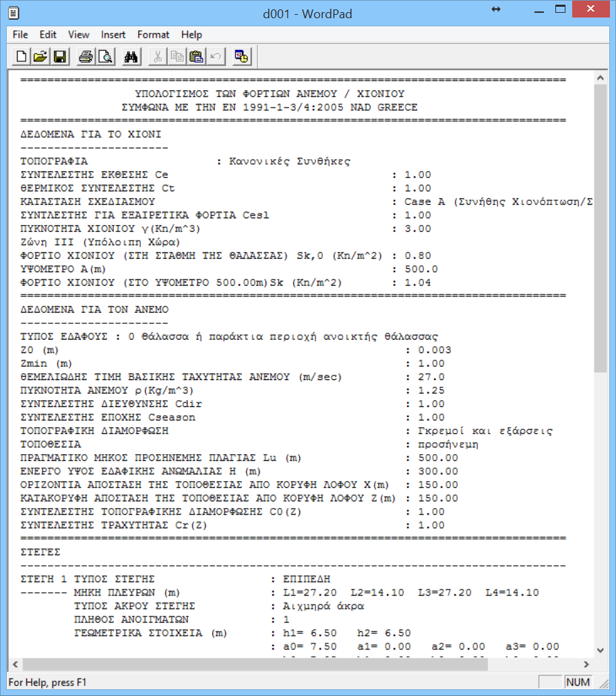Click the Find binoculars icon
This screenshot has height=696, width=616.
[x=131, y=57]
